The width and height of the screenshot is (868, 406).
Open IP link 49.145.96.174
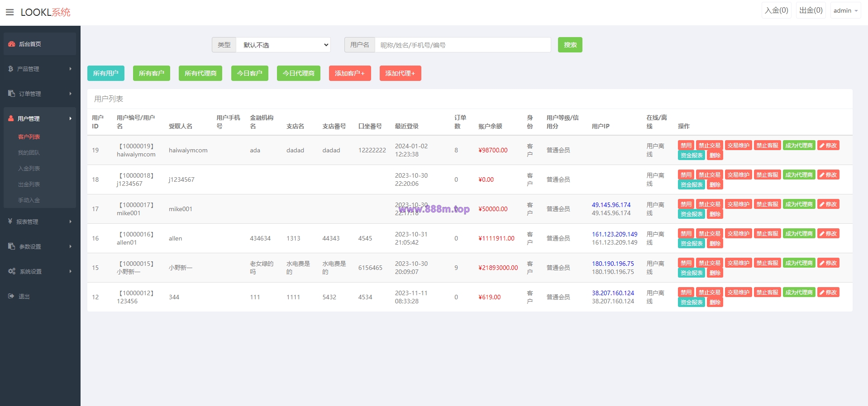coord(611,205)
